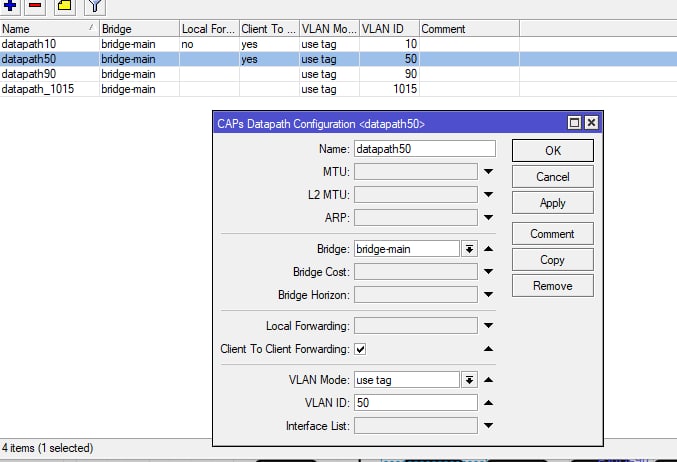Select the datapath50 row
Image resolution: width=677 pixels, height=462 pixels.
click(x=338, y=59)
